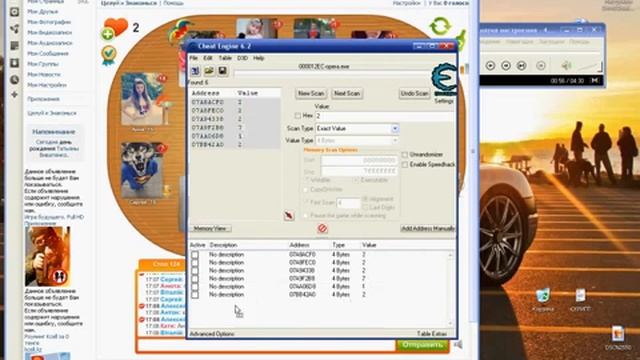Open the Table menu in Cheat Engine
This screenshot has height=360, width=640.
(225, 58)
